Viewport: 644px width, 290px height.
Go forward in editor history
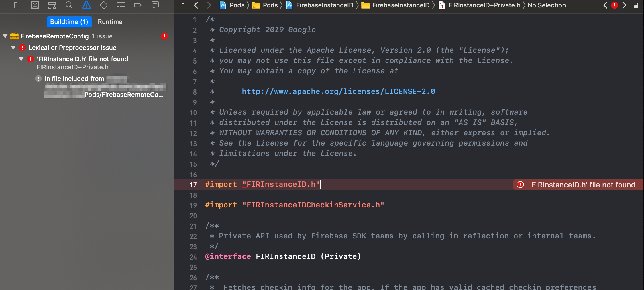209,5
